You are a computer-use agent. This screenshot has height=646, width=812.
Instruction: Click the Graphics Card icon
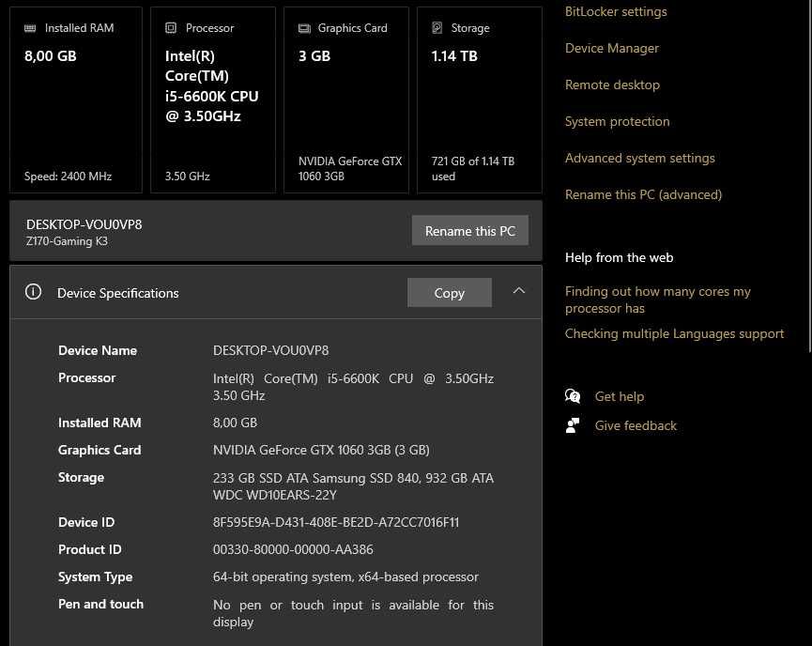[304, 28]
